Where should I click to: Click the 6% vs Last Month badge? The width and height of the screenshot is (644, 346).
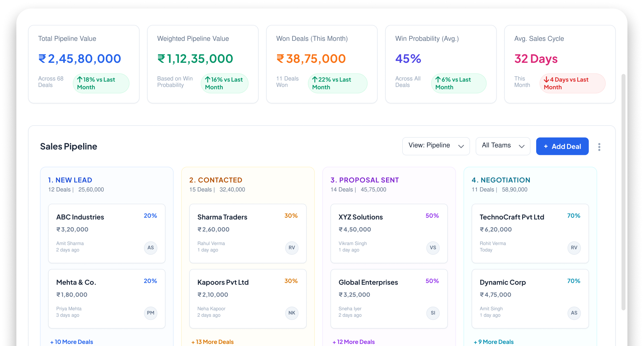click(459, 83)
